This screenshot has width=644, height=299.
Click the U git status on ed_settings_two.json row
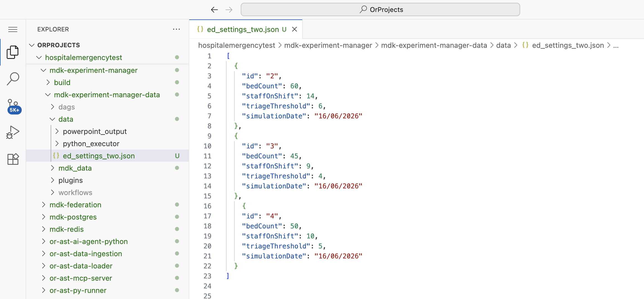(177, 156)
